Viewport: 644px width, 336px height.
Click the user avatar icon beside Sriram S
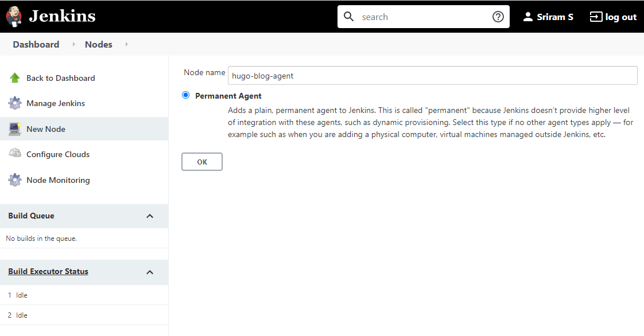point(527,17)
